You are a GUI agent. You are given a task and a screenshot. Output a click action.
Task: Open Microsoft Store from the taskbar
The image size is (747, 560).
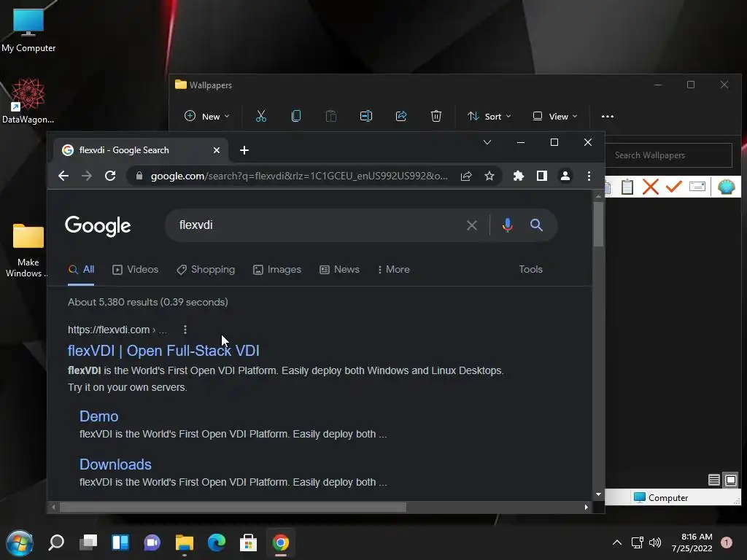[248, 542]
